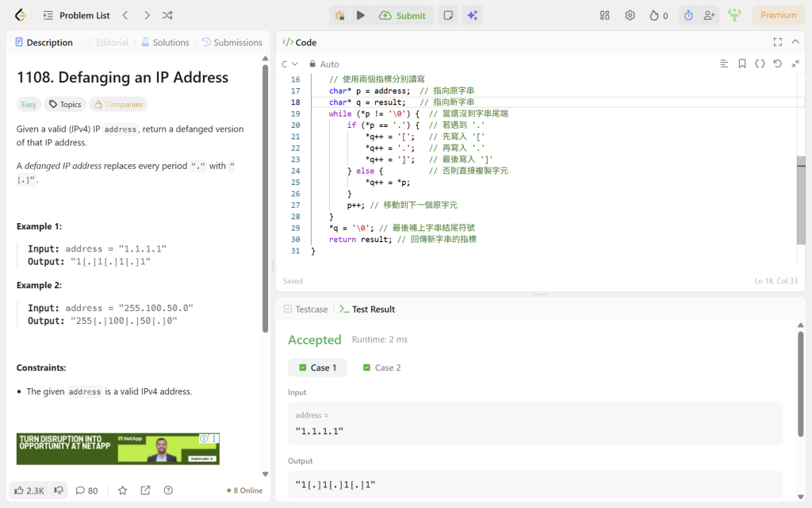The image size is (812, 508).
Task: Show the Topics tag
Action: [65, 104]
